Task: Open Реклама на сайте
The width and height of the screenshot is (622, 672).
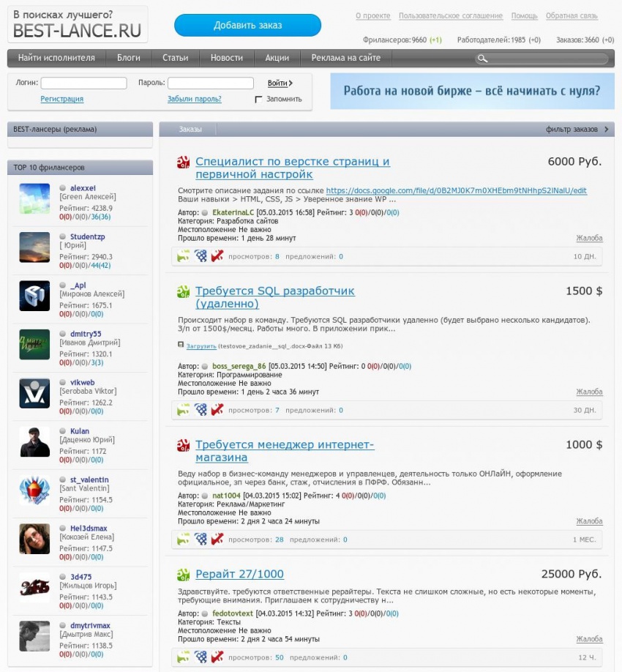Action: [x=345, y=58]
